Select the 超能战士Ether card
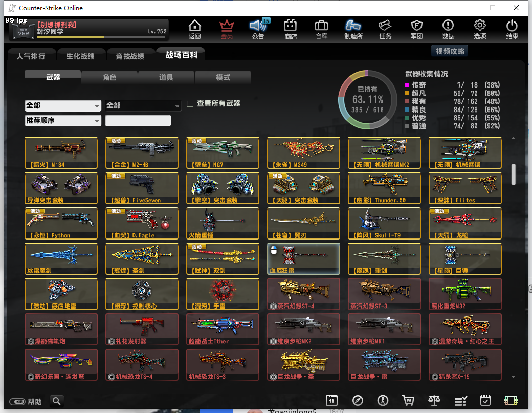The width and height of the screenshot is (532, 413). (223, 329)
